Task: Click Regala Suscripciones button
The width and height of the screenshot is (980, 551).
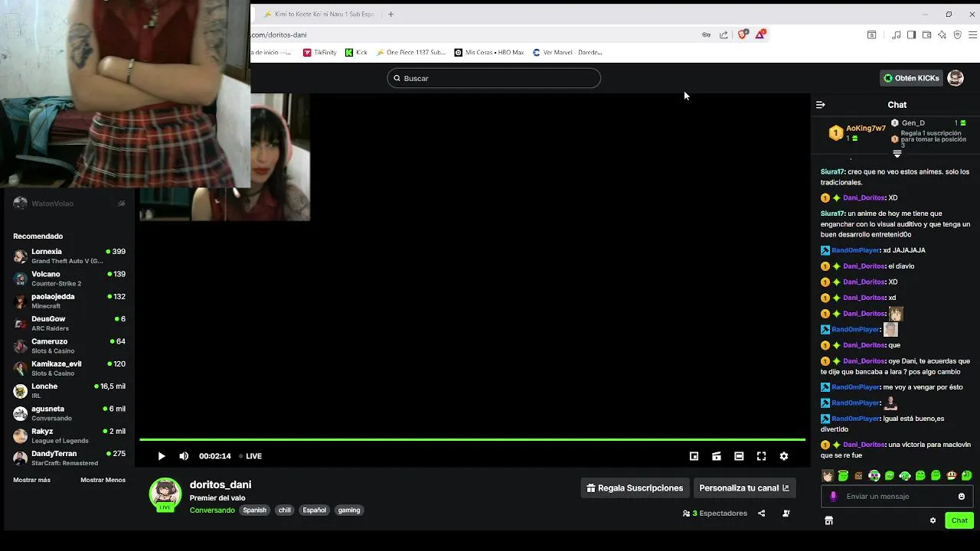Action: (x=635, y=488)
